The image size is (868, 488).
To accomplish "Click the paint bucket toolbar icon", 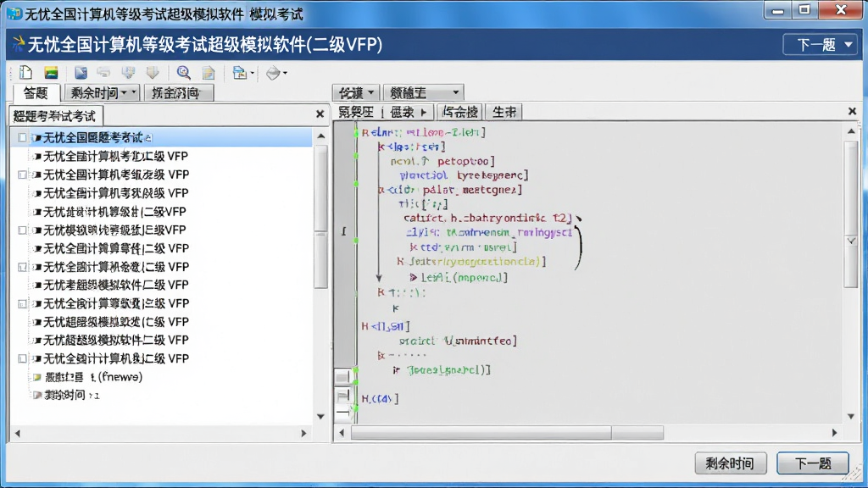I will click(273, 73).
